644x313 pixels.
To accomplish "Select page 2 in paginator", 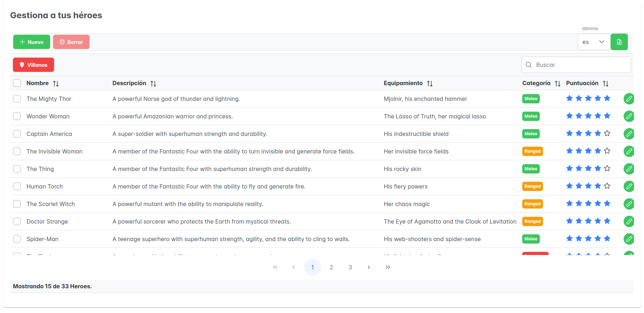I will tap(331, 267).
